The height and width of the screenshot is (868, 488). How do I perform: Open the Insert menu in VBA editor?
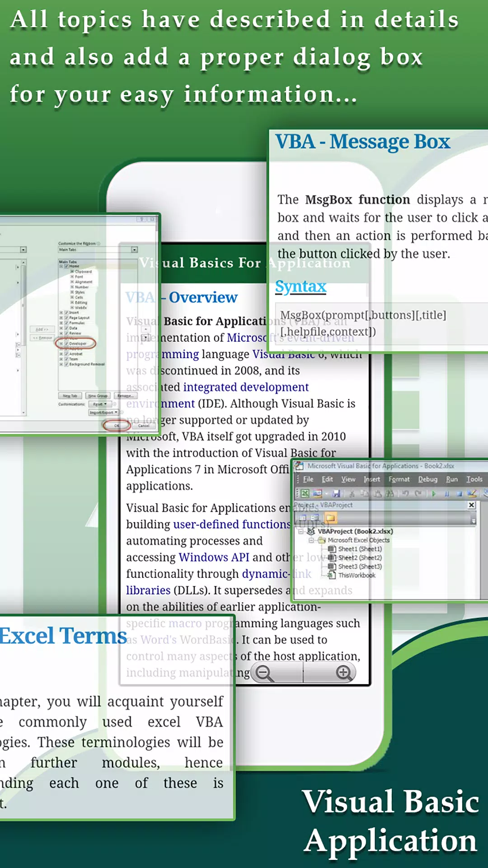pos(372,479)
